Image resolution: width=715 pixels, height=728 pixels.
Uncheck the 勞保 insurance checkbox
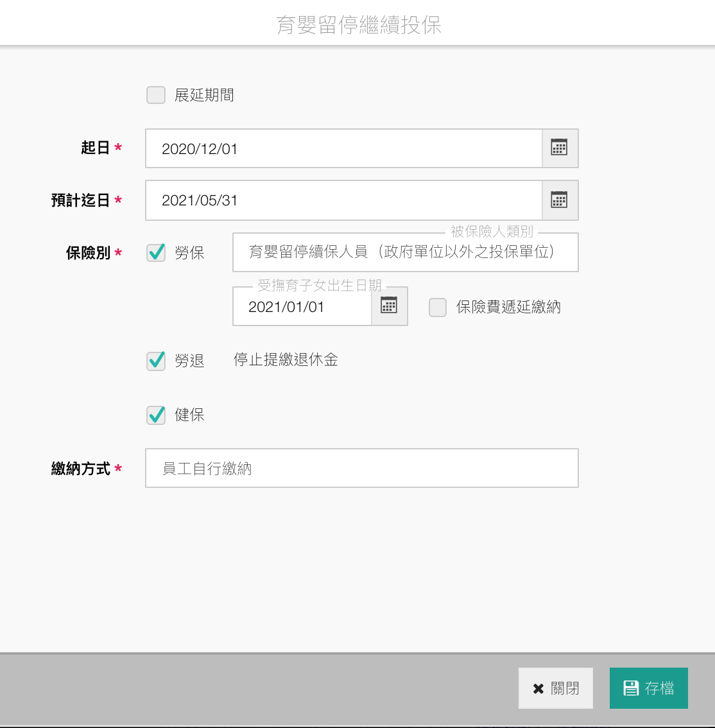click(x=156, y=253)
